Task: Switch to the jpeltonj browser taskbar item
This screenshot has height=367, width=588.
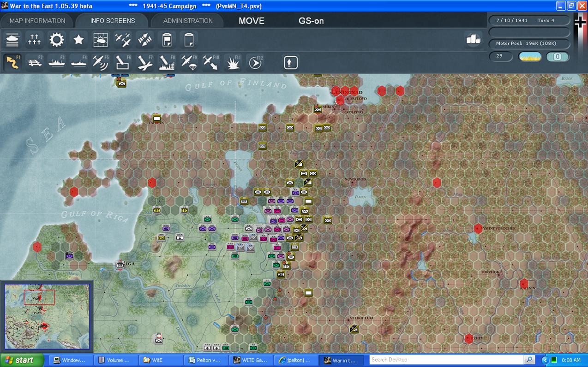Action: (x=296, y=360)
